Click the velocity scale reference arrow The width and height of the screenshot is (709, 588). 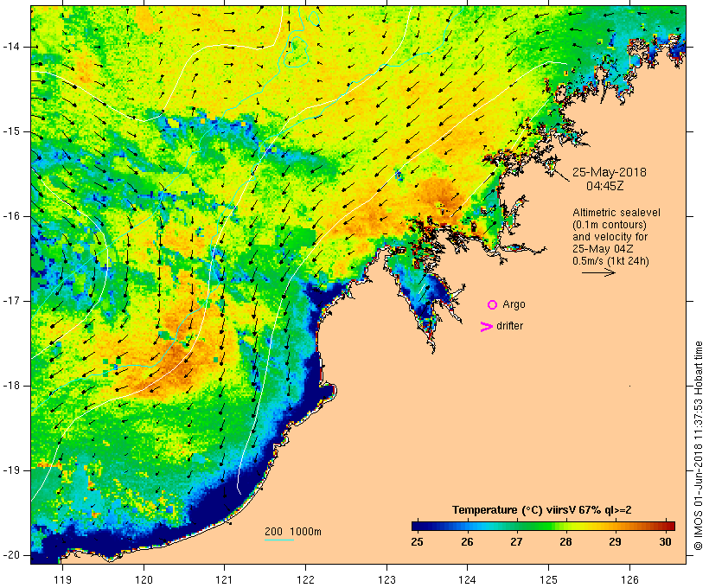coord(598,272)
